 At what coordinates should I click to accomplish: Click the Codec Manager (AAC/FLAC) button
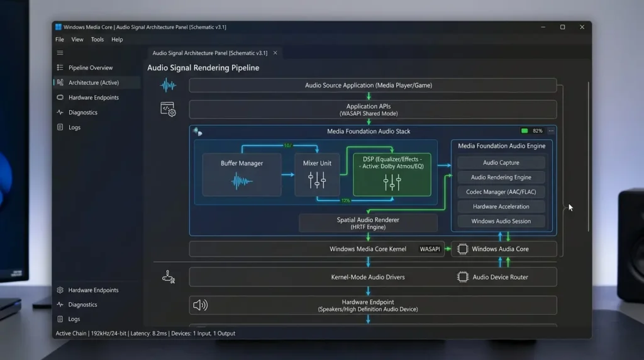coord(501,192)
